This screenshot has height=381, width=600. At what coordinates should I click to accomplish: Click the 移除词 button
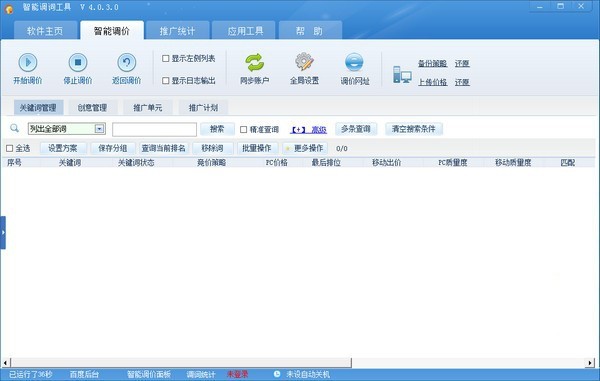(212, 148)
